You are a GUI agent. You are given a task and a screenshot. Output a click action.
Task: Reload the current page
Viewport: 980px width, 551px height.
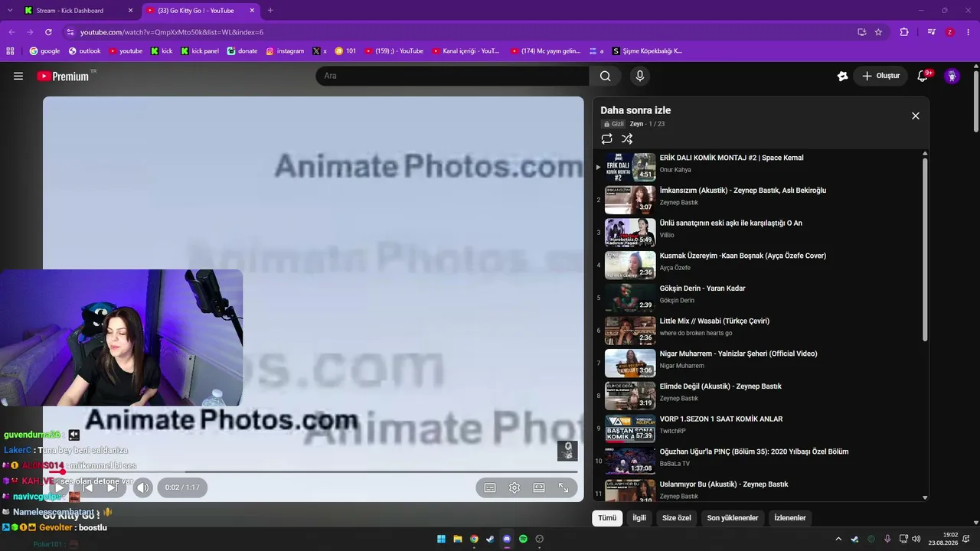48,32
